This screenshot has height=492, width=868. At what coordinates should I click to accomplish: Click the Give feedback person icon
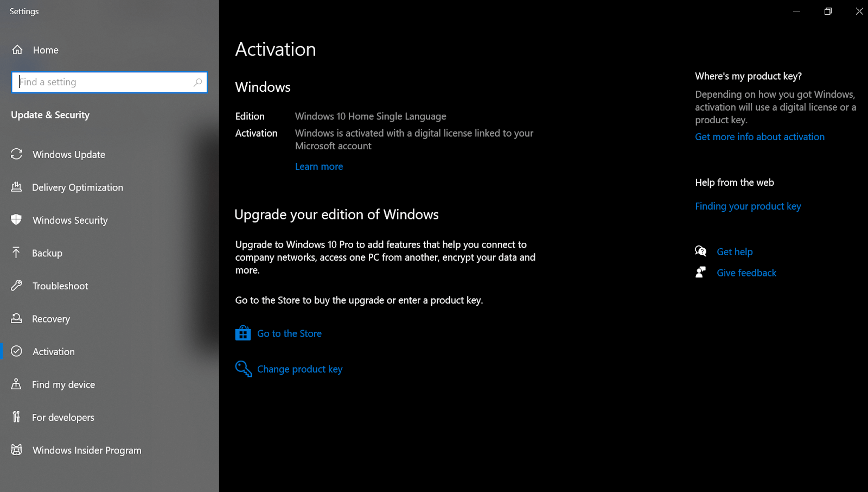coord(701,272)
